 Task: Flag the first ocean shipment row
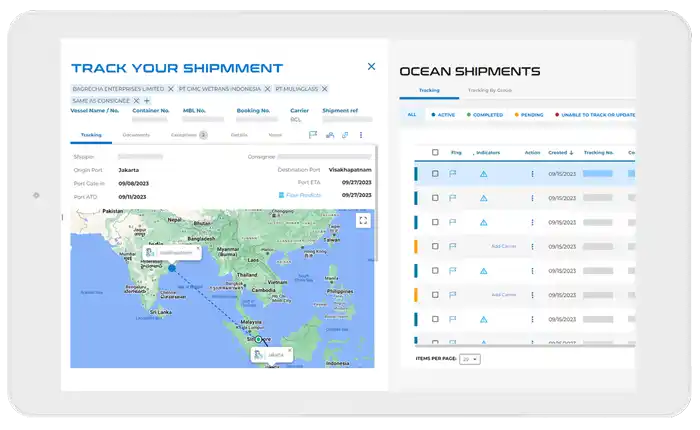(x=453, y=174)
